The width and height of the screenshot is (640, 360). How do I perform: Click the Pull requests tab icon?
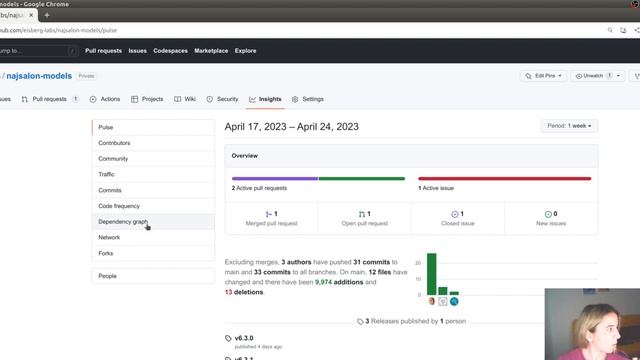(24, 99)
